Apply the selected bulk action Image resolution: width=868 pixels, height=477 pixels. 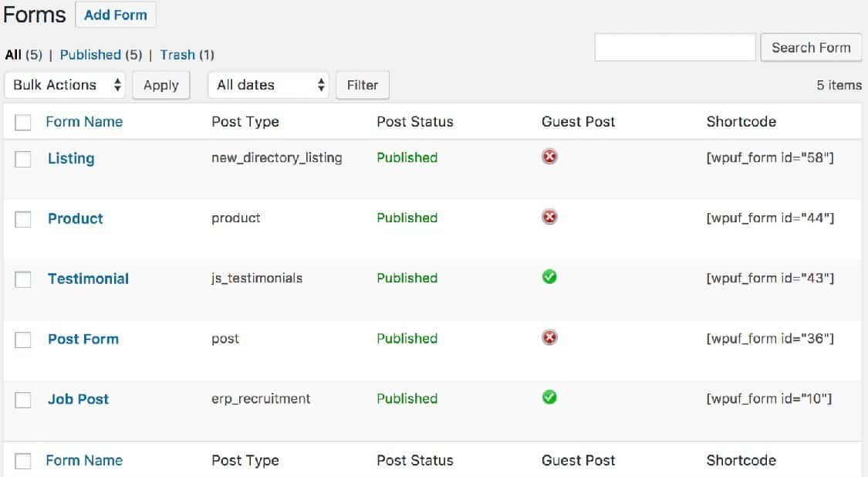click(x=160, y=85)
